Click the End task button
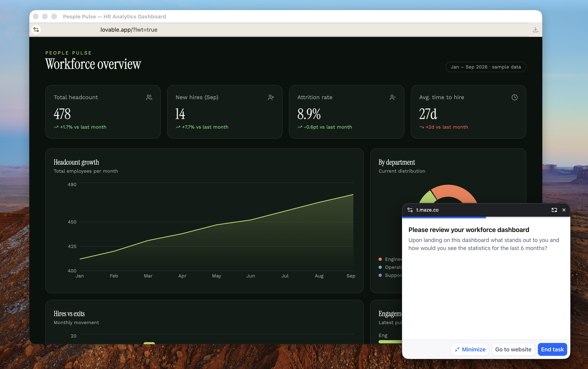This screenshot has width=588, height=369. click(x=552, y=349)
